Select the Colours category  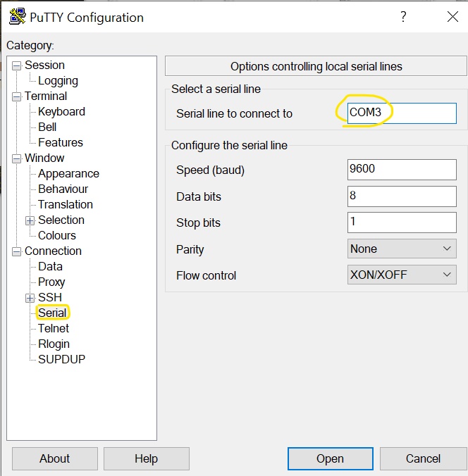click(x=57, y=236)
